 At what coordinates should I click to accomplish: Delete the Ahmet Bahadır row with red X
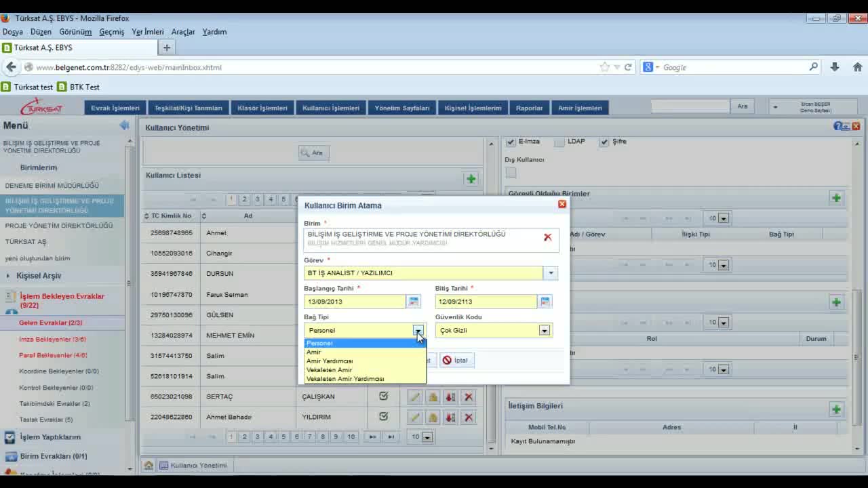click(468, 418)
